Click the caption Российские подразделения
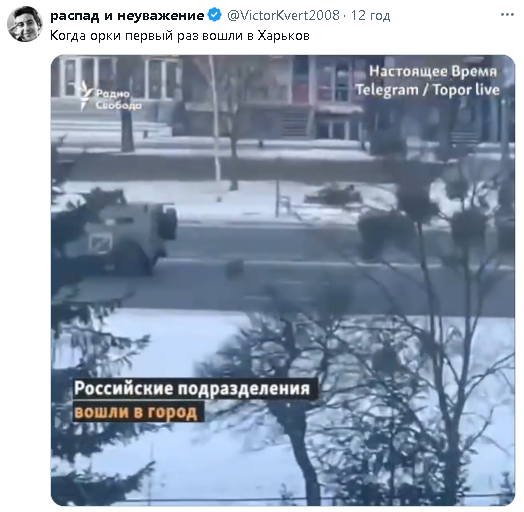524x512 pixels. 192,389
